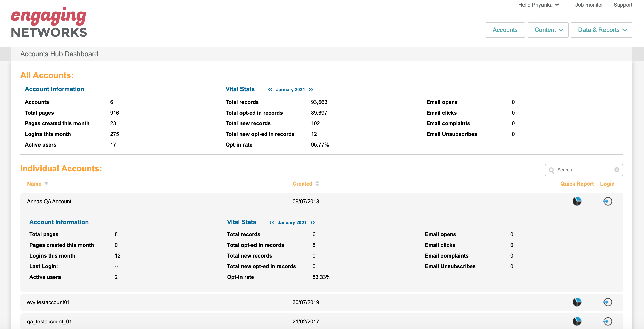The width and height of the screenshot is (644, 329).
Task: Click login icon for Annas QA Account
Action: (x=607, y=201)
